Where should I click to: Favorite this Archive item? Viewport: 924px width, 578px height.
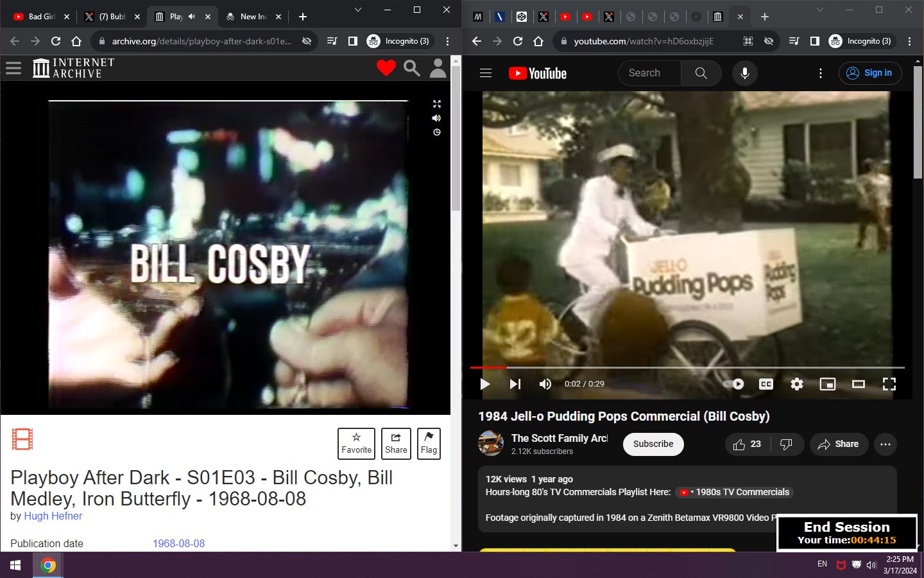(x=356, y=444)
